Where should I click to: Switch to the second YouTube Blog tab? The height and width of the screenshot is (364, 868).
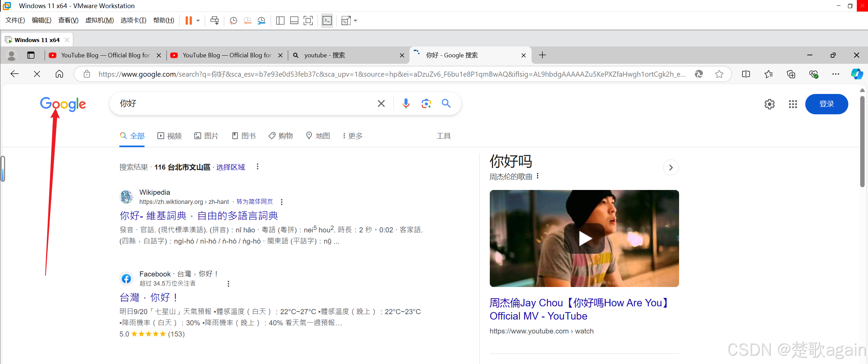(226, 55)
